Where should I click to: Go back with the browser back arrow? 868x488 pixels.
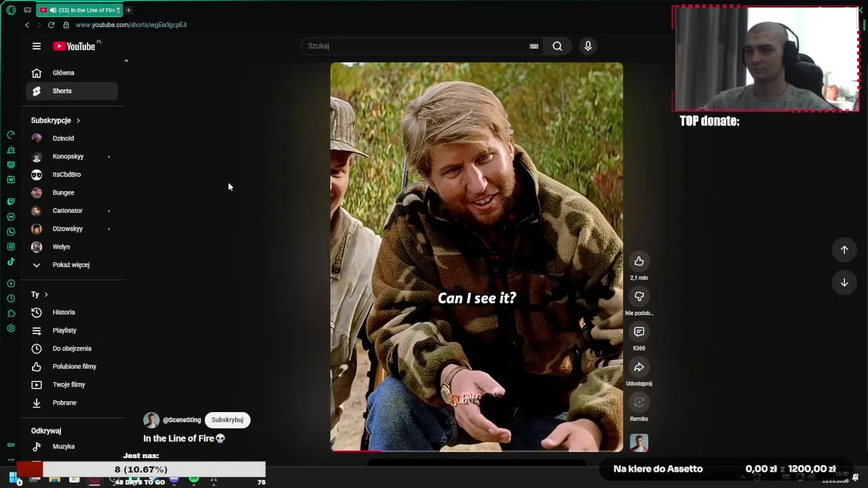pos(27,25)
